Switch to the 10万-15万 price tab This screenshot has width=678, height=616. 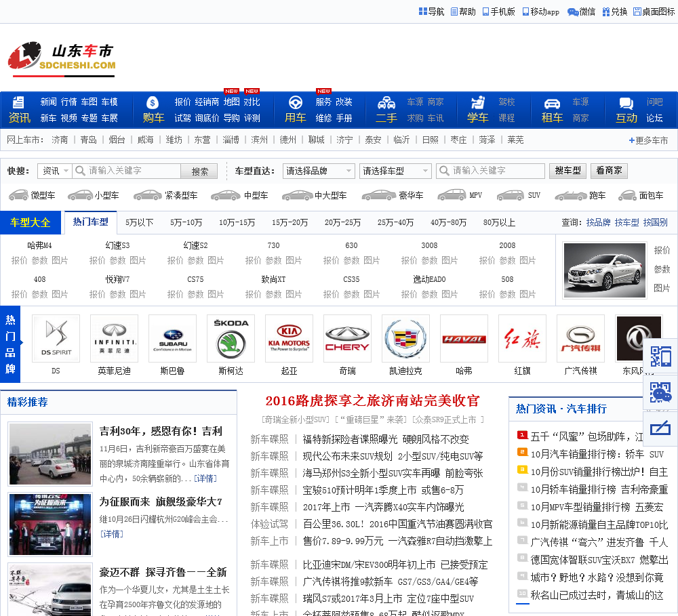coord(237,223)
